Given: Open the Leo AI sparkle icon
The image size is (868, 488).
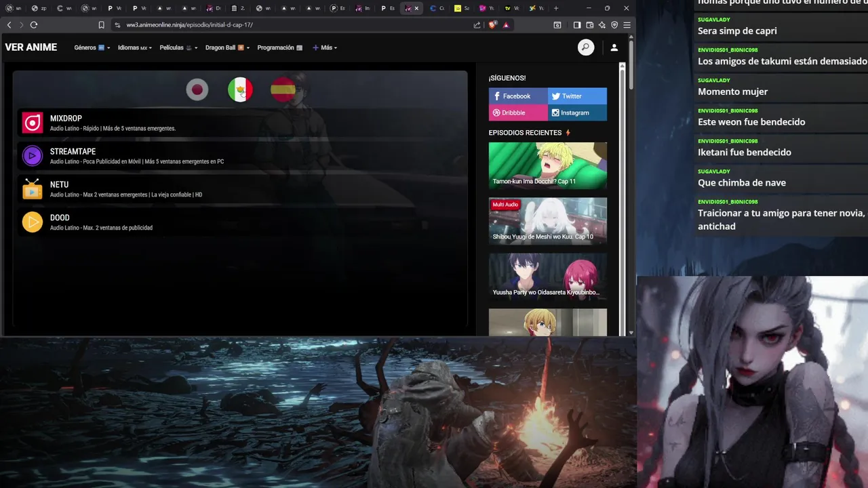Looking at the screenshot, I should [x=601, y=25].
